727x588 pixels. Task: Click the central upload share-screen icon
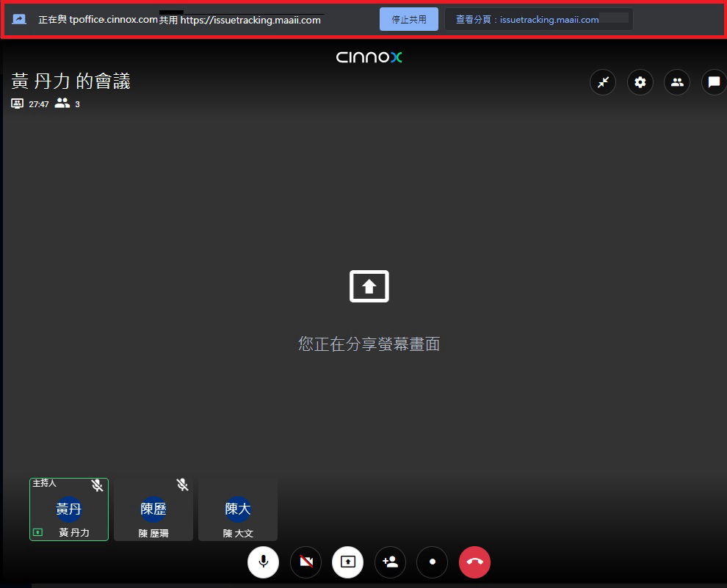[369, 286]
